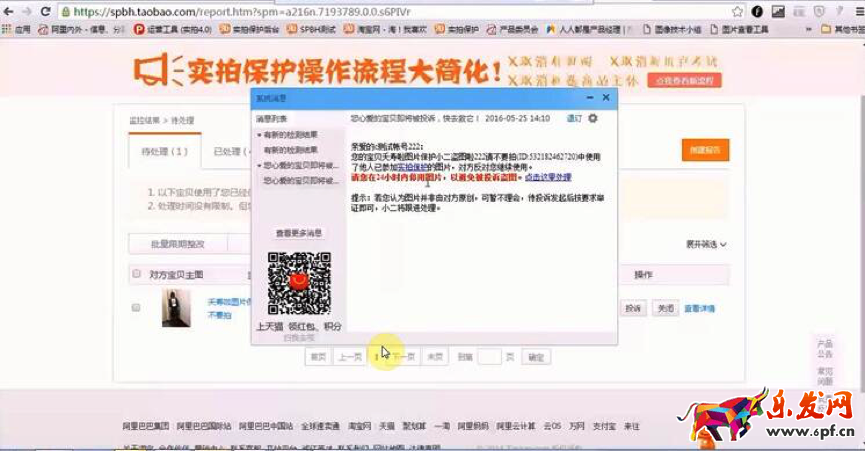Open the 实拍保护后台 bookmark
Screen dimensions: 865x452
click(x=249, y=29)
